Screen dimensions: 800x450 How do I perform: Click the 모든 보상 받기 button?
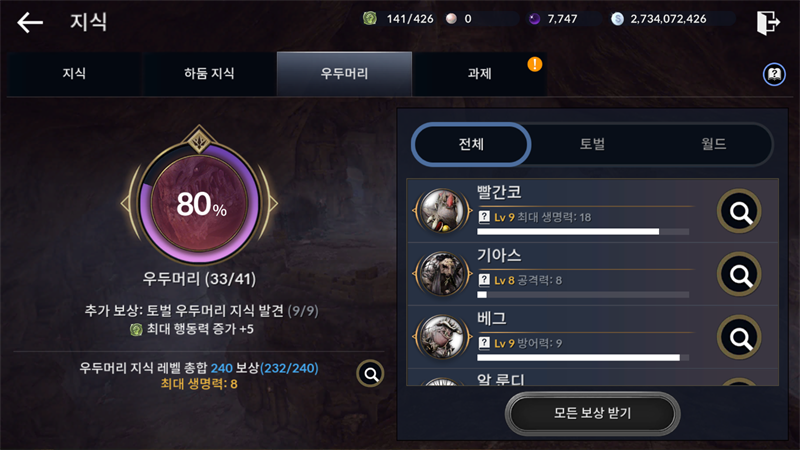[592, 413]
